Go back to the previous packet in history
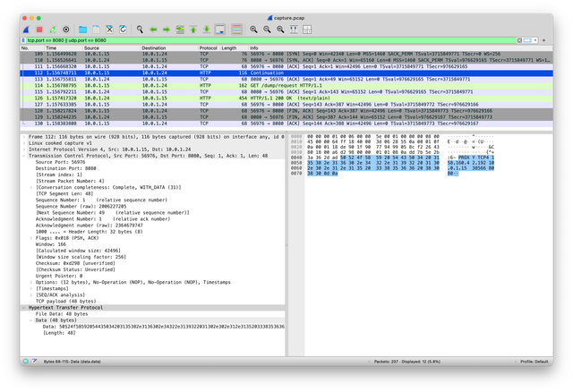 click(x=153, y=29)
